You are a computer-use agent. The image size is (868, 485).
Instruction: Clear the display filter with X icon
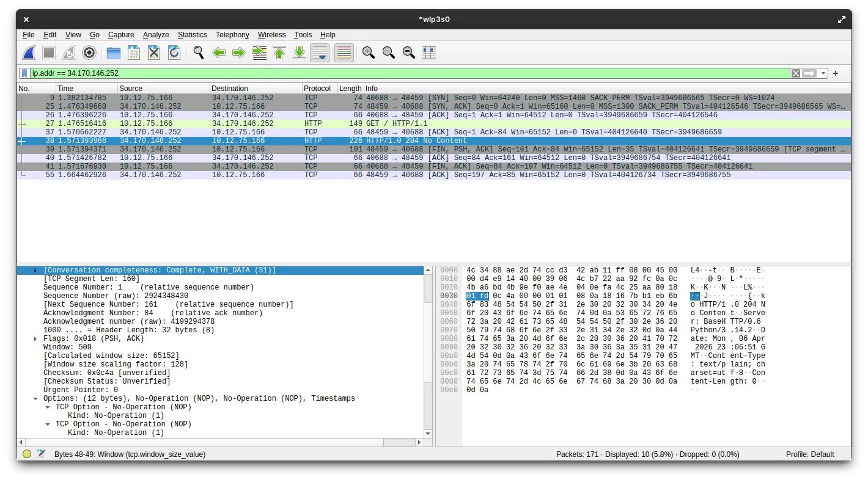pos(795,73)
